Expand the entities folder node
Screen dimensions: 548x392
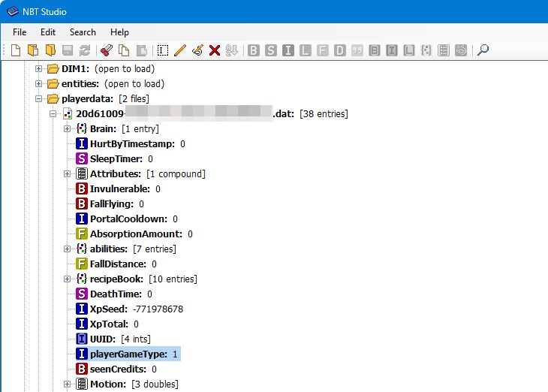(39, 84)
